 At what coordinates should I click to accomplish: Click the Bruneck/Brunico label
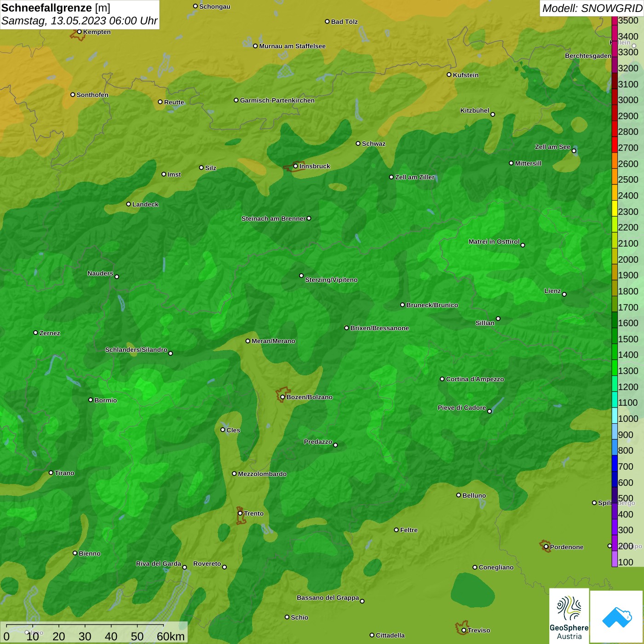432,305
